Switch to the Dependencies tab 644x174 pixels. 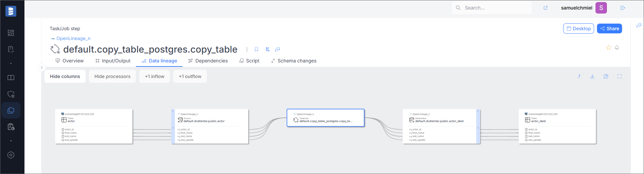(x=208, y=61)
